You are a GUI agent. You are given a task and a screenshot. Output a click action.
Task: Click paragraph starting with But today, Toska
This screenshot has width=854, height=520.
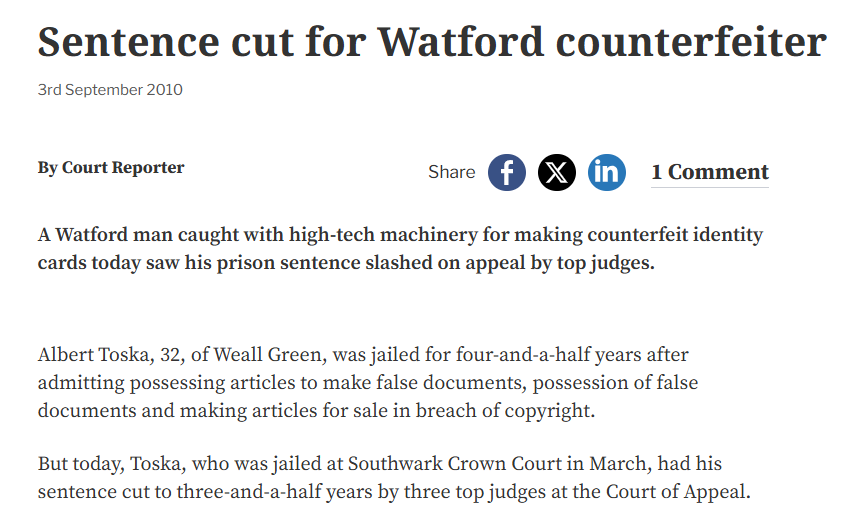pos(394,478)
